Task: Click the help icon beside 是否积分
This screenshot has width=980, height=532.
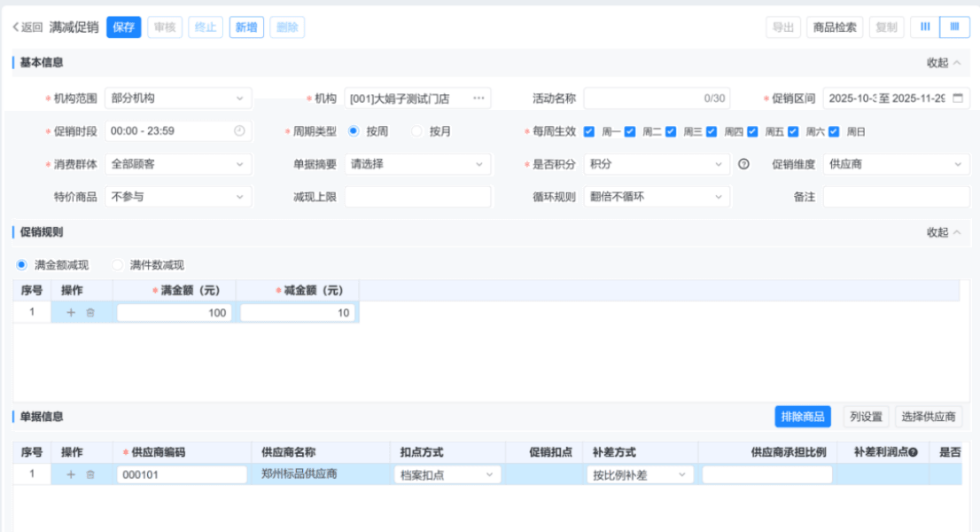Action: point(743,164)
